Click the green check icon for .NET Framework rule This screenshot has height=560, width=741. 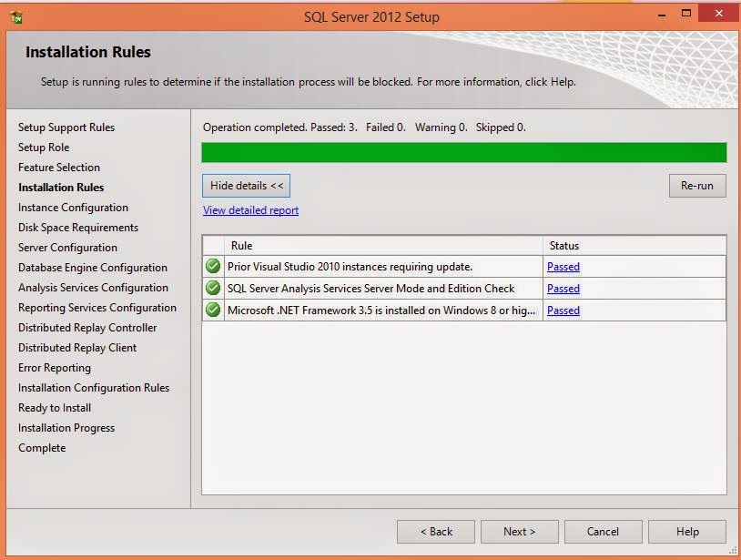pyautogui.click(x=212, y=311)
